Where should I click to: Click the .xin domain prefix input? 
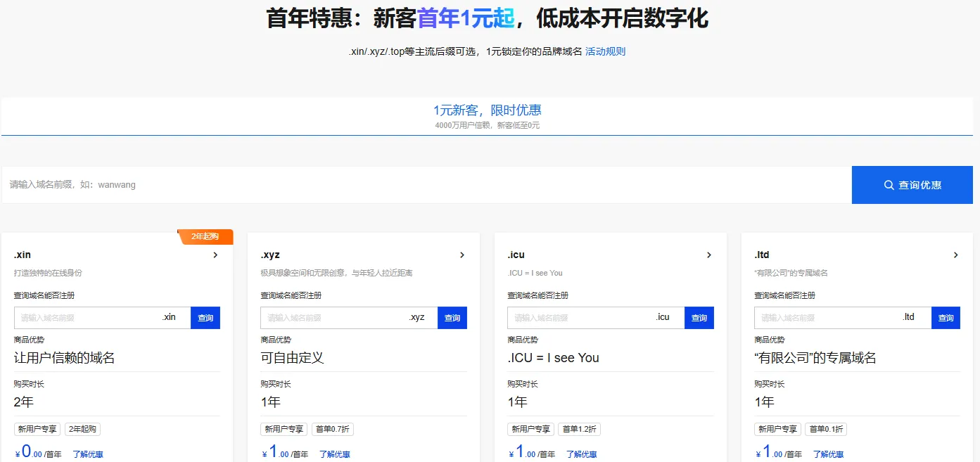[x=102, y=318]
